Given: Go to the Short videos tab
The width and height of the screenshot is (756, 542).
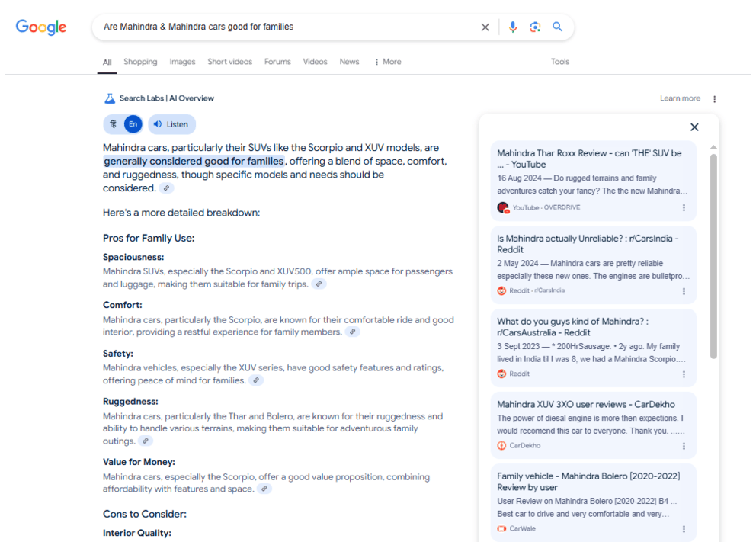Looking at the screenshot, I should click(229, 62).
